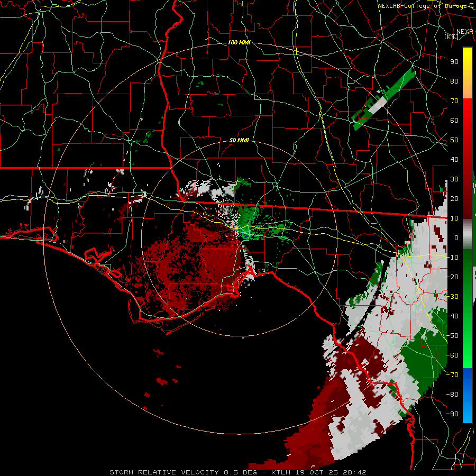Click the -50 value on velocity scale
The image size is (476, 476).
[x=452, y=335]
